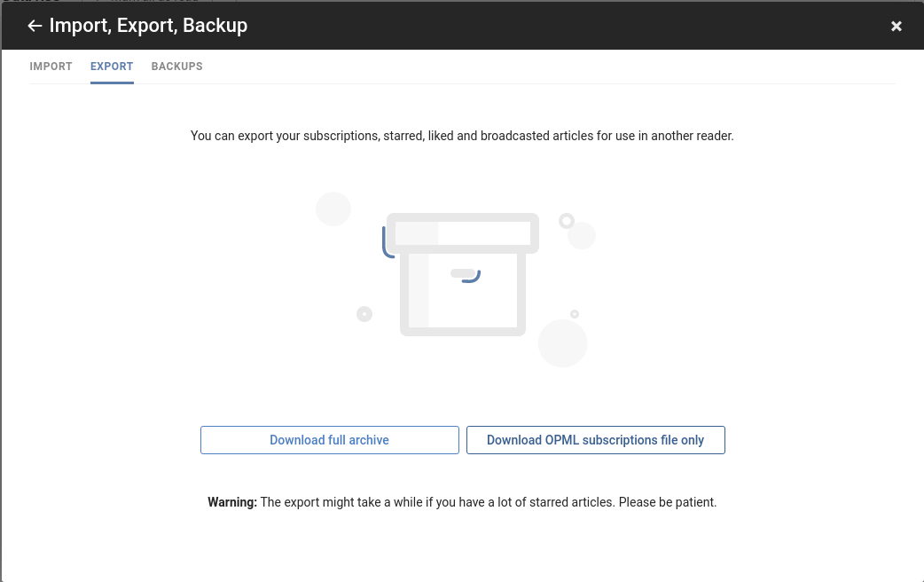Click the "Import, Export, Backup" dialog title

[x=148, y=26]
